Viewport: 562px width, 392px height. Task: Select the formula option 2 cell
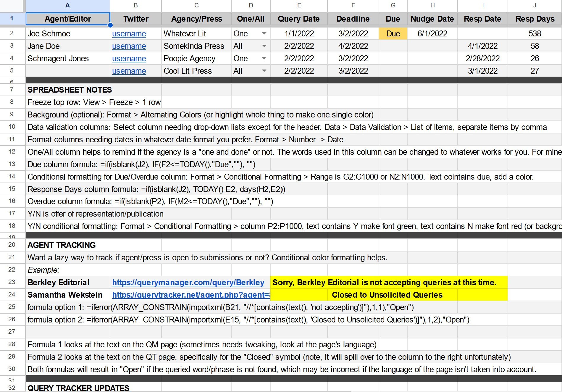248,320
